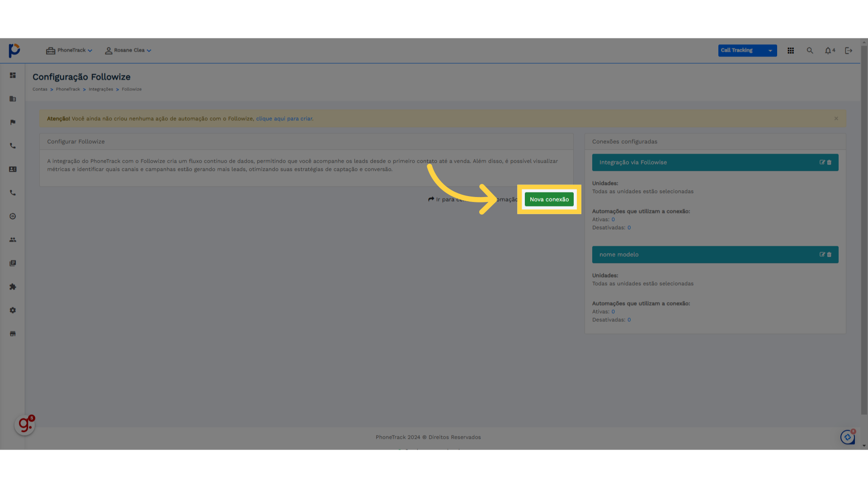Open the flag icon in the sidebar
This screenshot has width=868, height=488.
click(13, 122)
